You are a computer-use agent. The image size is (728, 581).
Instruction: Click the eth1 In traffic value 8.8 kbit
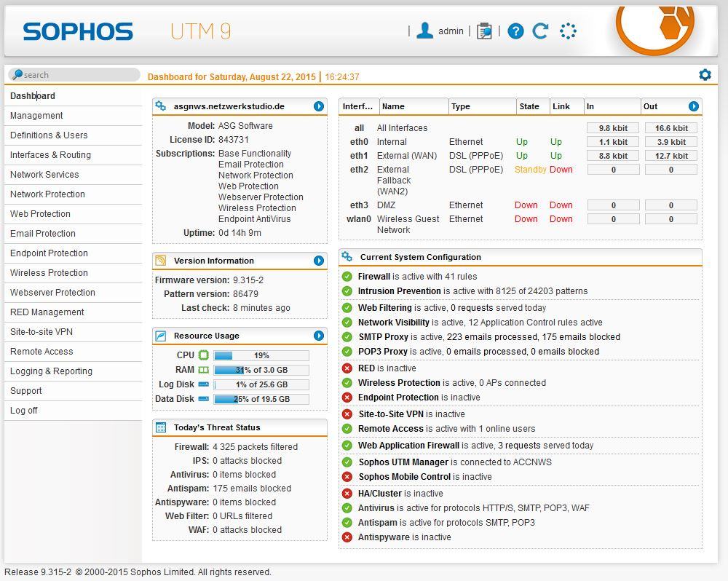point(613,156)
